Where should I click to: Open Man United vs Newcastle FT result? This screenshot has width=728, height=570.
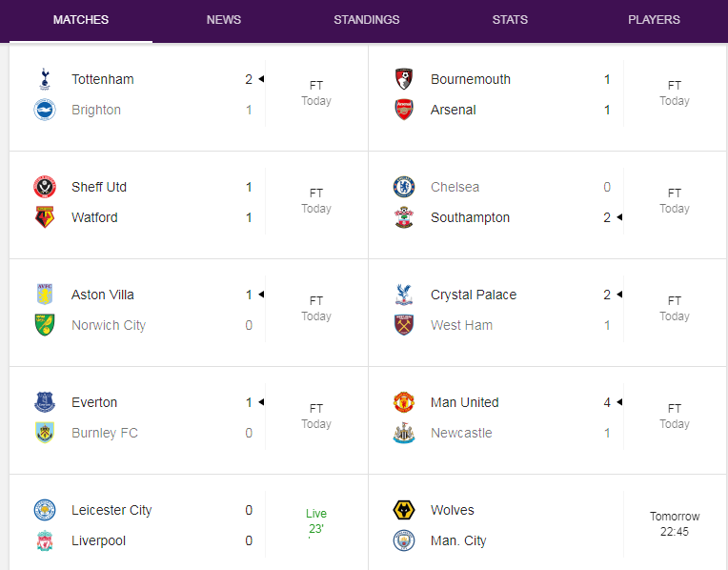click(x=675, y=417)
